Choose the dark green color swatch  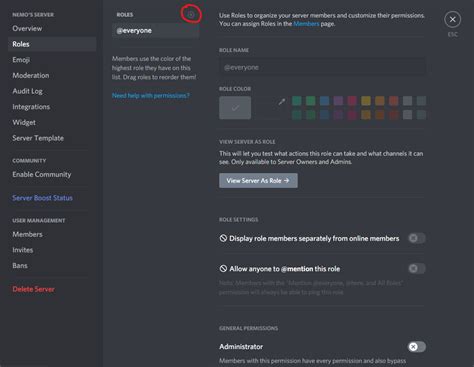tap(311, 115)
